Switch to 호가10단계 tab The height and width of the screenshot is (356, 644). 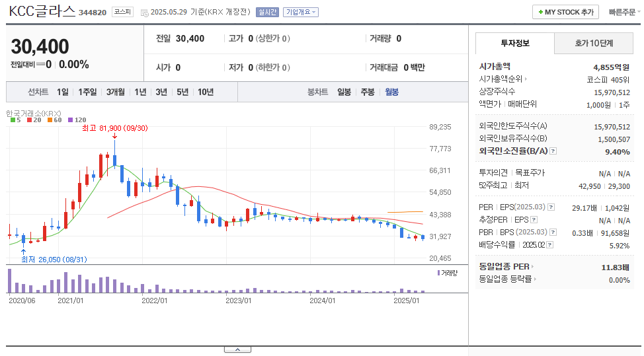(x=594, y=43)
